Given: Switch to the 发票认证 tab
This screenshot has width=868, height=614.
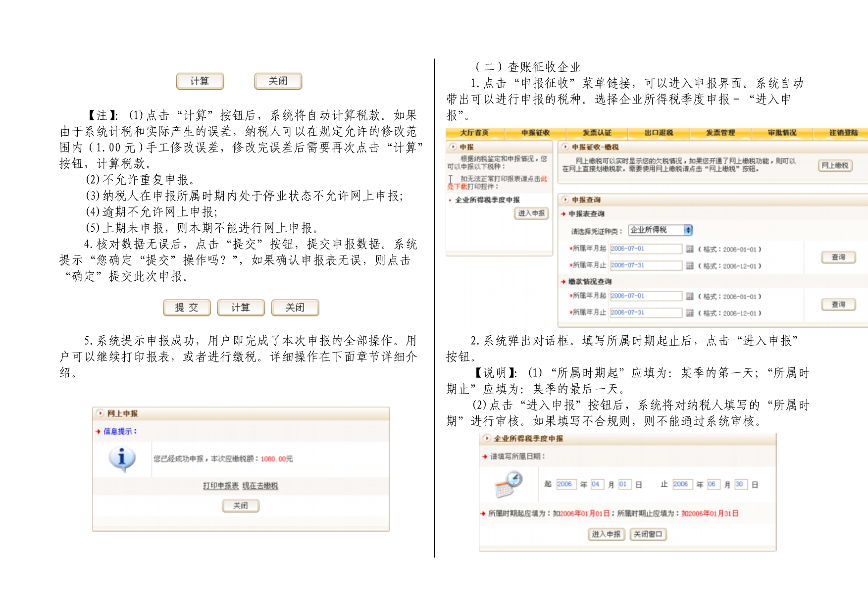Looking at the screenshot, I should point(597,133).
